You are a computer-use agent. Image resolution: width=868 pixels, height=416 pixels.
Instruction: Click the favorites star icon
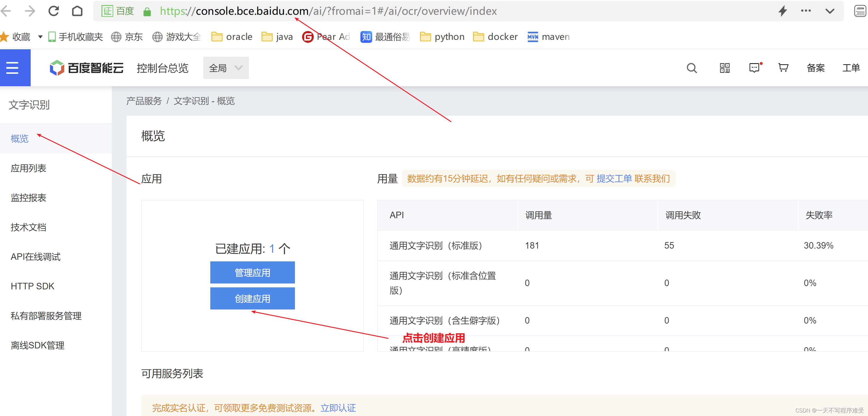pos(4,37)
